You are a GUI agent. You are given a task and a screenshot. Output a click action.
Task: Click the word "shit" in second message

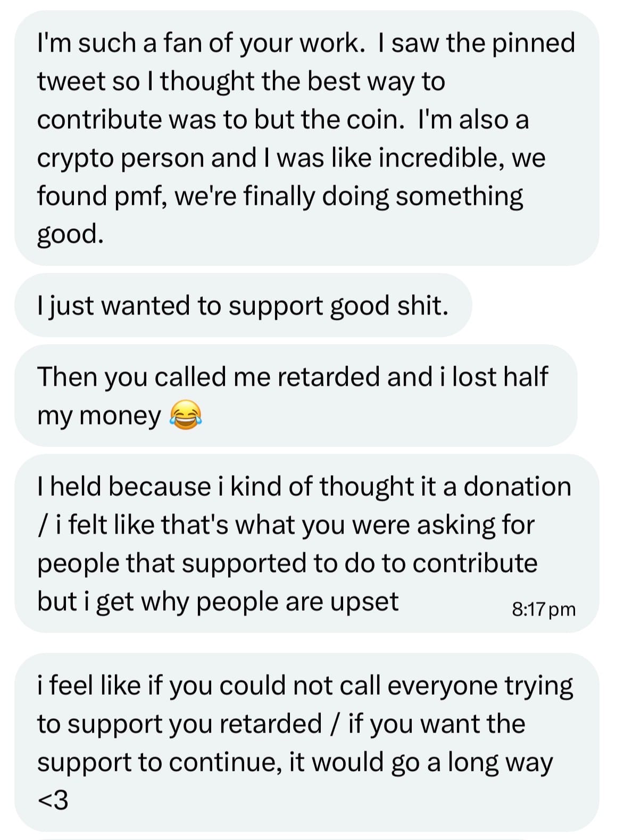[423, 306]
